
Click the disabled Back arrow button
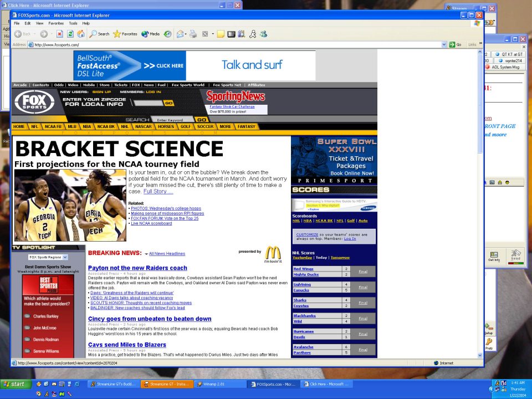[18, 34]
